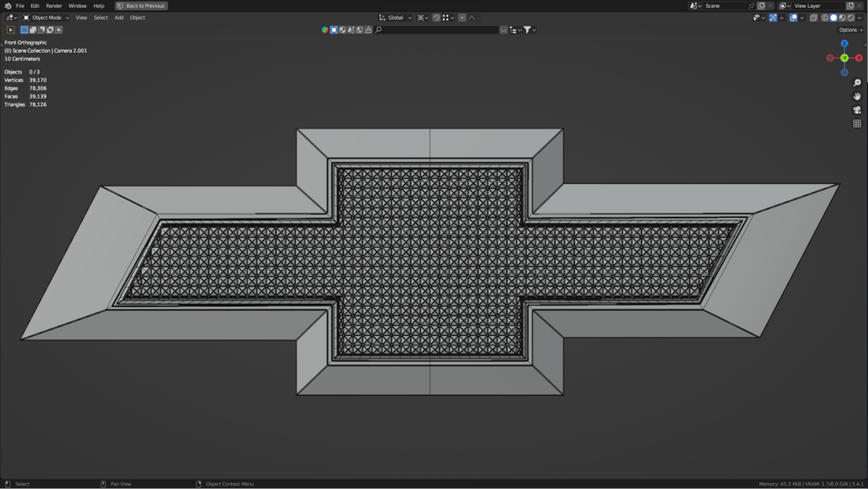Screen dimensions: 868x489
Task: Open the viewport Select menu
Action: (101, 18)
